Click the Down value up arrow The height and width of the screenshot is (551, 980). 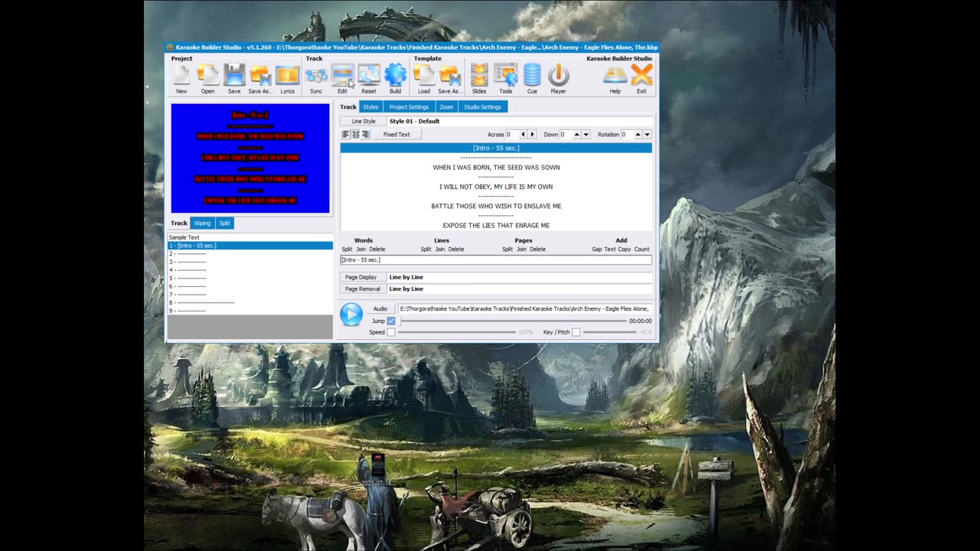tap(577, 135)
